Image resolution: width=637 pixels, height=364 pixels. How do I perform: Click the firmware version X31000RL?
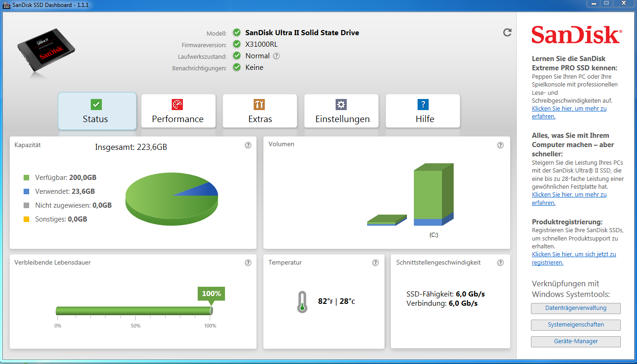pos(262,44)
